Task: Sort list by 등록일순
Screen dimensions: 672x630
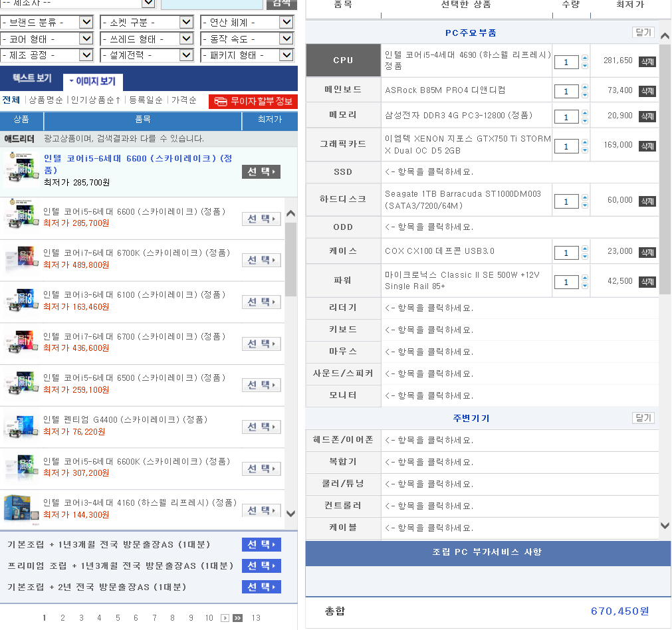Action: pos(146,100)
